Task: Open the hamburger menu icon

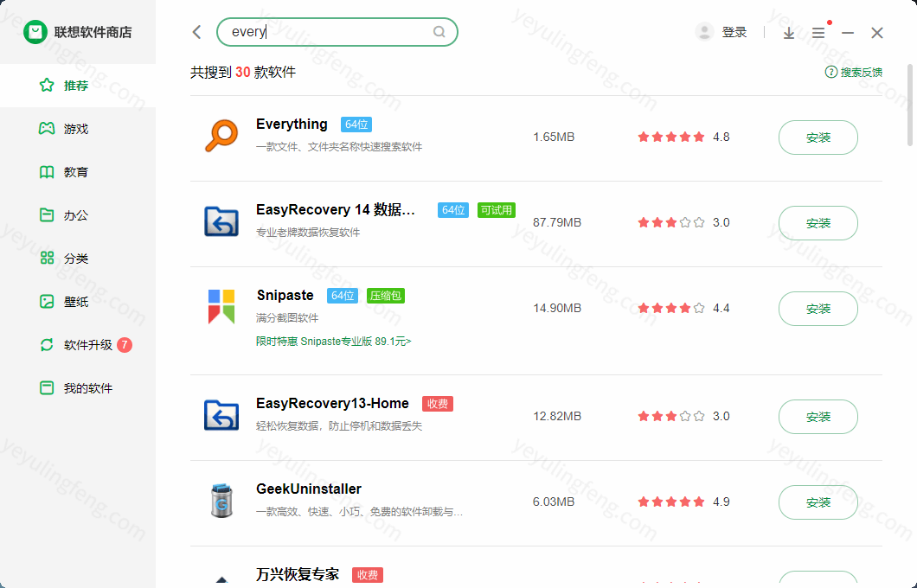Action: pyautogui.click(x=818, y=33)
